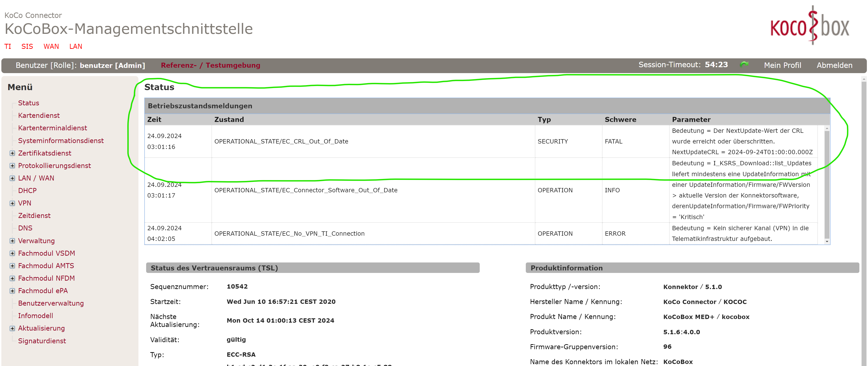The width and height of the screenshot is (868, 366).
Task: Expand the LAN / WAN menu node
Action: pyautogui.click(x=12, y=178)
